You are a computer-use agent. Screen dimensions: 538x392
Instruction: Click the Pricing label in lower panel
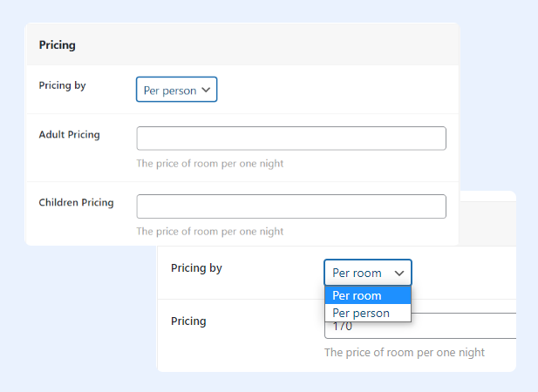pos(188,321)
